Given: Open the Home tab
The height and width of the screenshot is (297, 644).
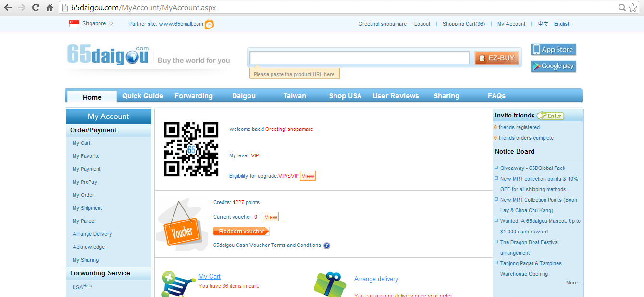Looking at the screenshot, I should coord(92,97).
